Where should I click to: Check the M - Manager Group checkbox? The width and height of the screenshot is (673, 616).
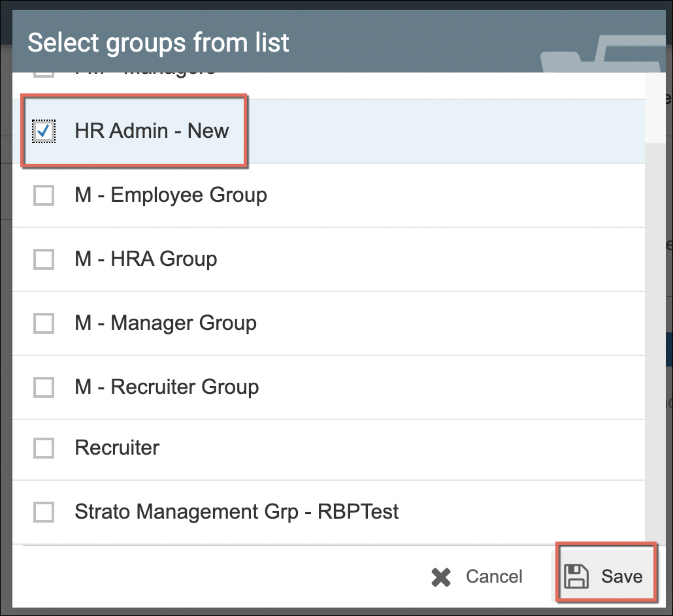[x=44, y=323]
